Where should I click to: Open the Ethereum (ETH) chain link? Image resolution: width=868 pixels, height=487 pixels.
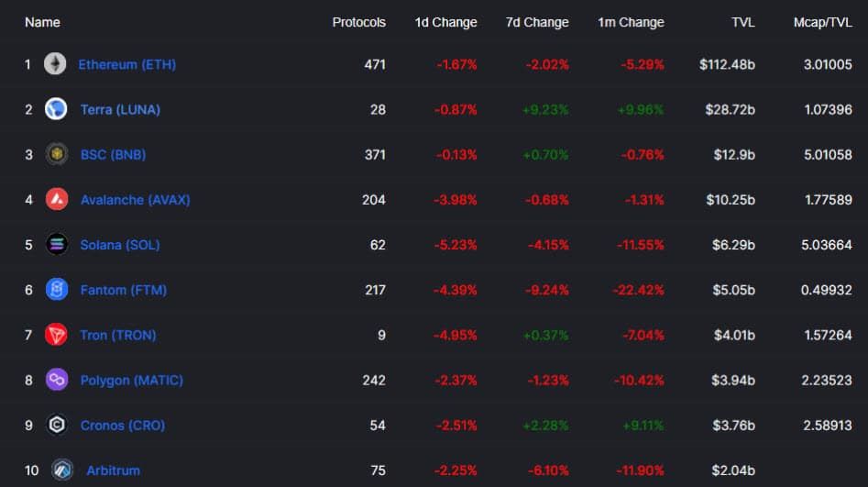tap(126, 64)
